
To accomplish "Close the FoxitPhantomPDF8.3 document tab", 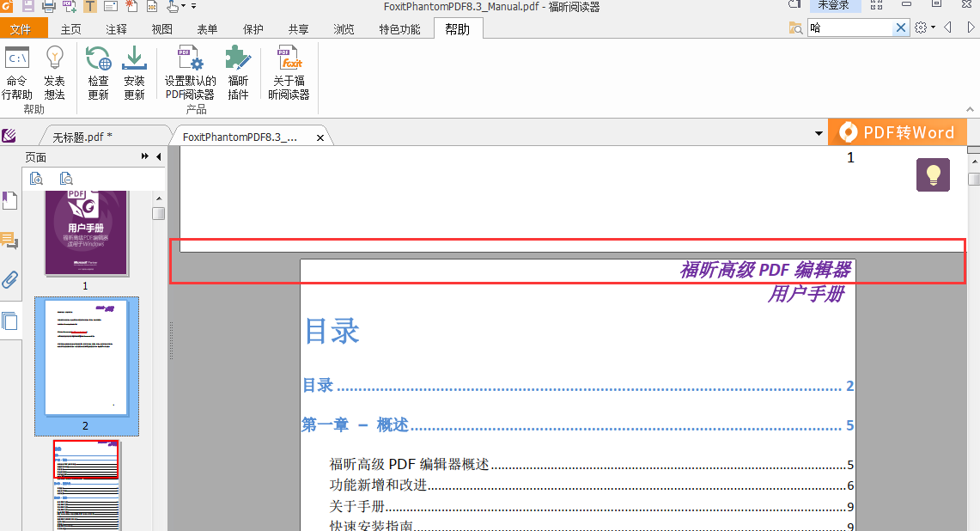I will 320,137.
